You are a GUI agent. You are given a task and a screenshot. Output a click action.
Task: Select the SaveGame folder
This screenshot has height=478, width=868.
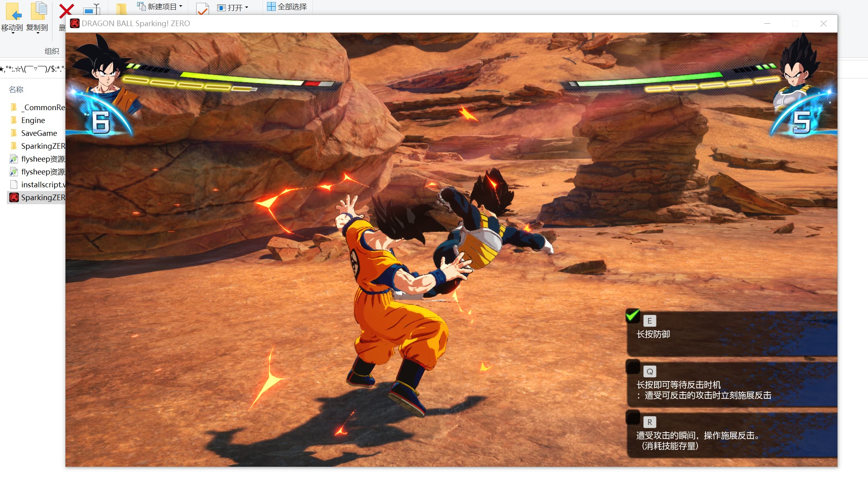pos(34,133)
